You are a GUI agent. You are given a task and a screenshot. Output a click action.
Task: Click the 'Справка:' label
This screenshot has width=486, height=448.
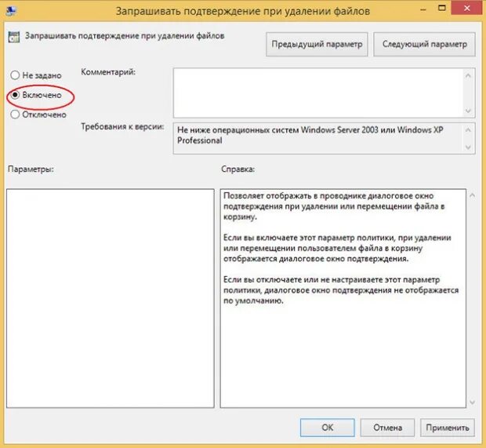coord(238,169)
